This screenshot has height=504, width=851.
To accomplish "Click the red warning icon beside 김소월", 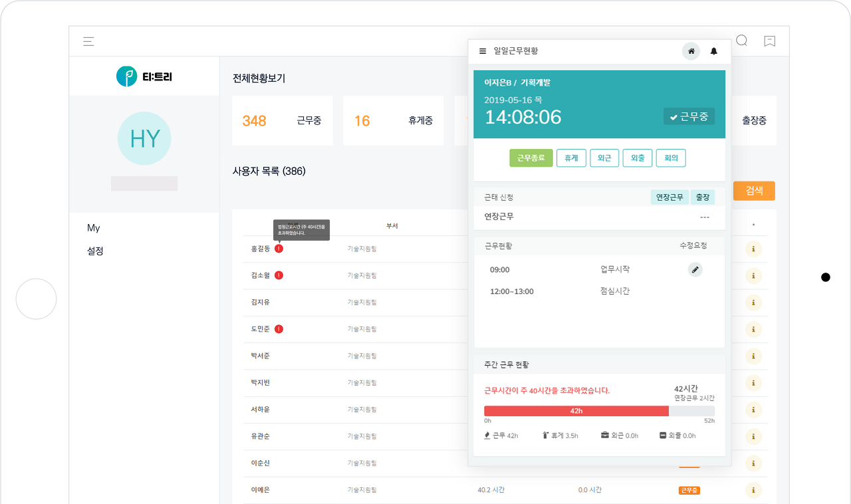I will (x=279, y=275).
